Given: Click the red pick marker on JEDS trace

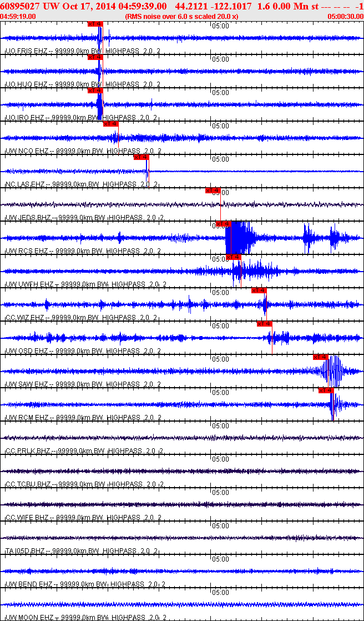Looking at the screenshot, I should point(213,191).
